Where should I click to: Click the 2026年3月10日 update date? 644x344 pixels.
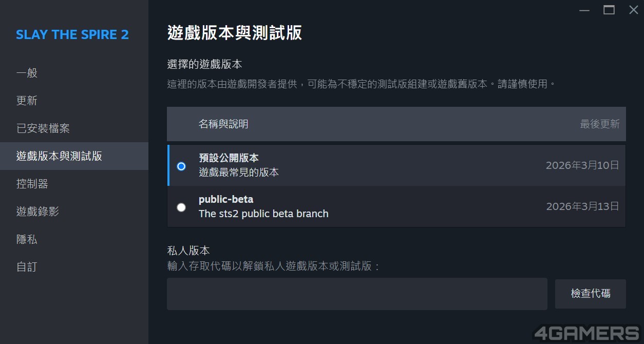(582, 165)
